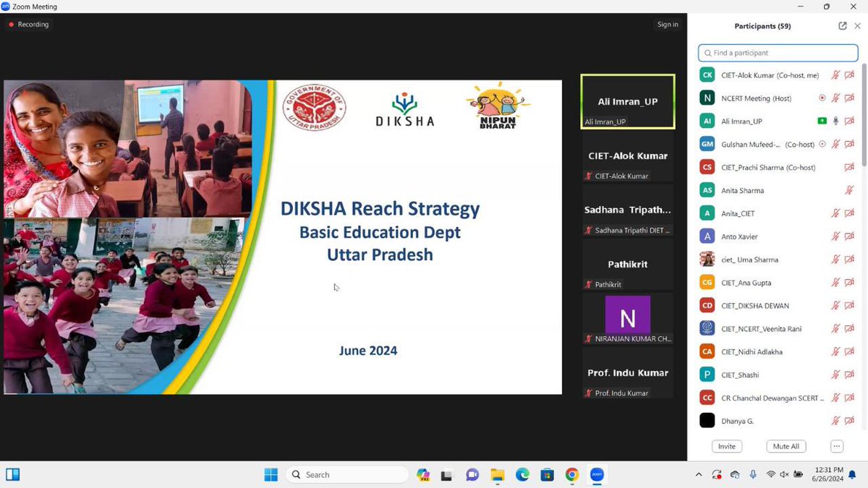Click Gulshan Mufeed's muted microphone icon
The width and height of the screenshot is (868, 488).
pos(835,145)
